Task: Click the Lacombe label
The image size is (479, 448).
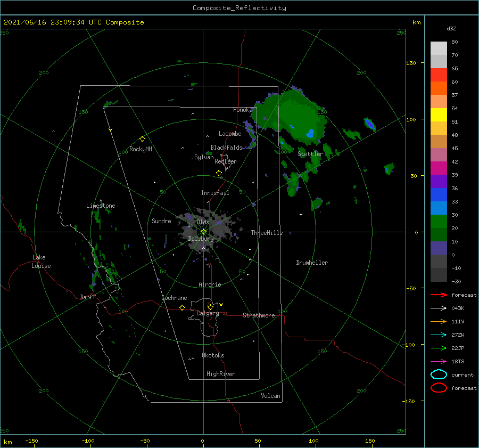Action: point(230,134)
